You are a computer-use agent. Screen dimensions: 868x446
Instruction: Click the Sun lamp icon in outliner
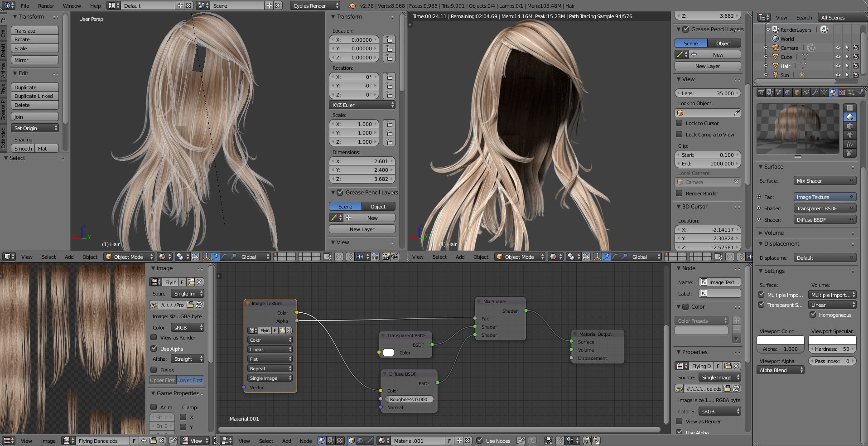(x=776, y=75)
